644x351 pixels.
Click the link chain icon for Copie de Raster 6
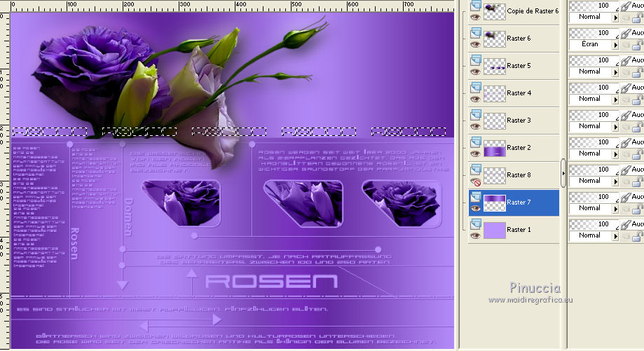click(626, 6)
